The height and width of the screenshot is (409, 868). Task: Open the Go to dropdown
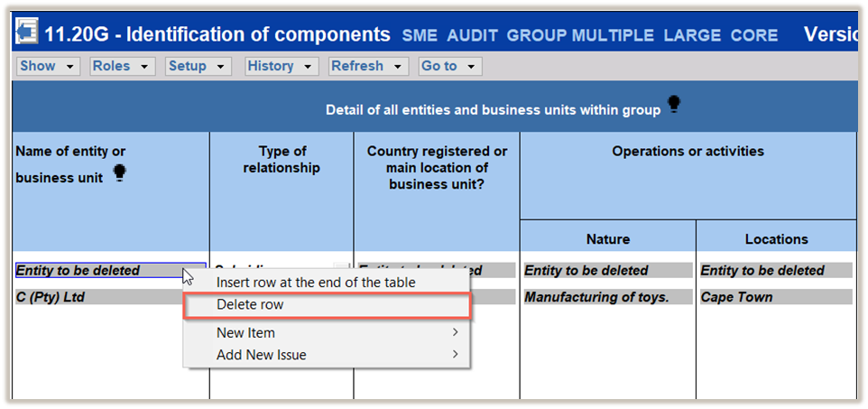pyautogui.click(x=449, y=66)
